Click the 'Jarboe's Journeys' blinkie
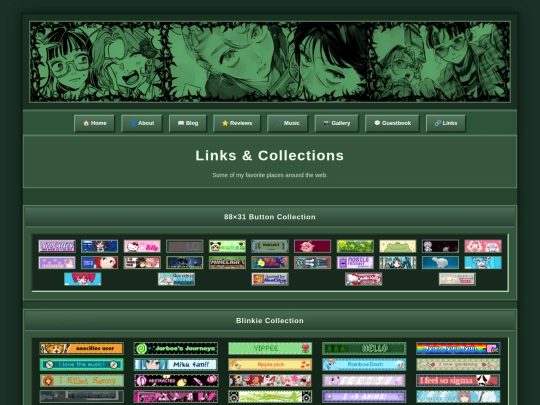This screenshot has width=540, height=405. point(176,348)
